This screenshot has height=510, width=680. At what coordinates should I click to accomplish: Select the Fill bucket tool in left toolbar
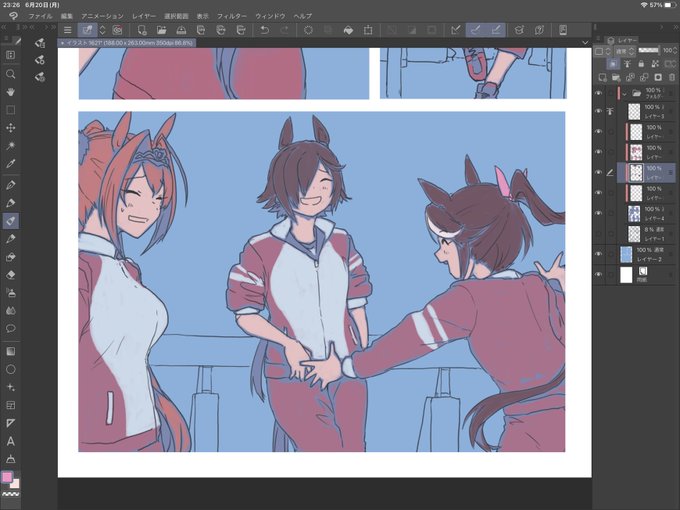[x=10, y=257]
